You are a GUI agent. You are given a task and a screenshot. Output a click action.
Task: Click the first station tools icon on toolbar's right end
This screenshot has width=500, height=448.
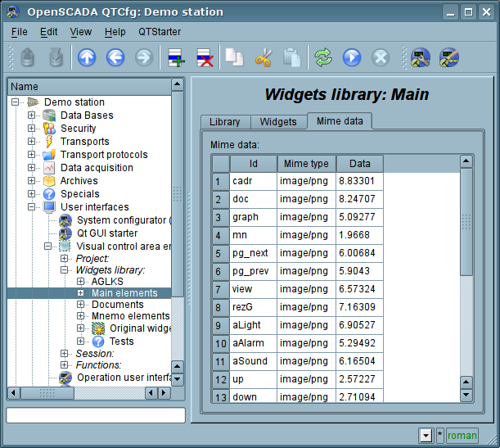pyautogui.click(x=421, y=57)
